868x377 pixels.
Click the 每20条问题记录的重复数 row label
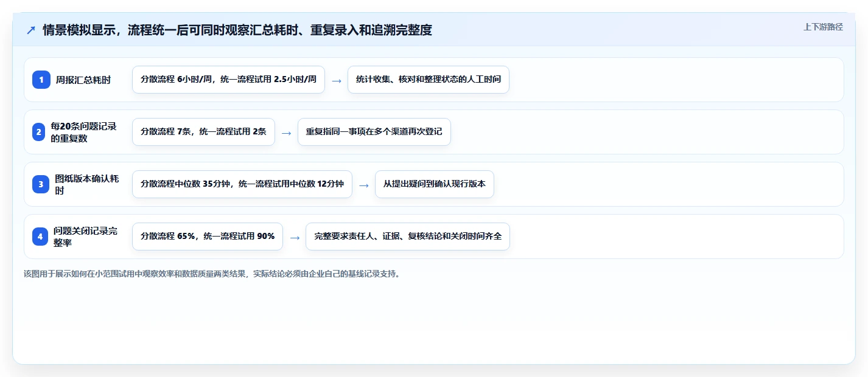point(84,132)
